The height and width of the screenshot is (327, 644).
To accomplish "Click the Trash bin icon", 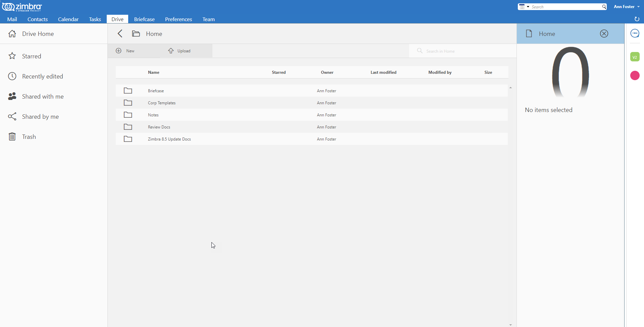I will click(x=12, y=137).
